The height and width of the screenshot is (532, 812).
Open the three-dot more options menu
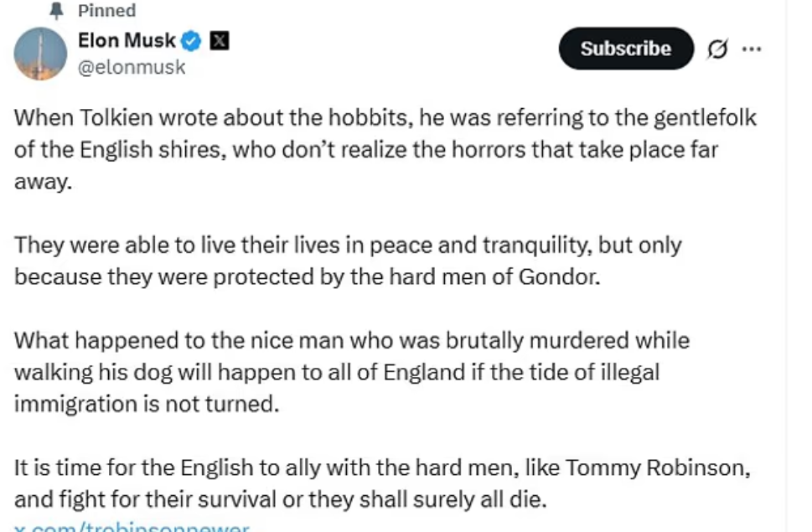coord(752,49)
